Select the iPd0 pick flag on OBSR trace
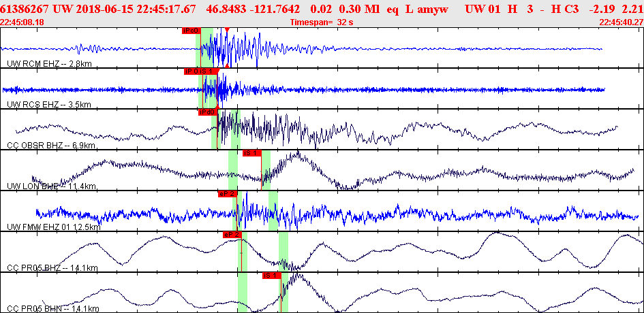644x313 pixels. [207, 112]
